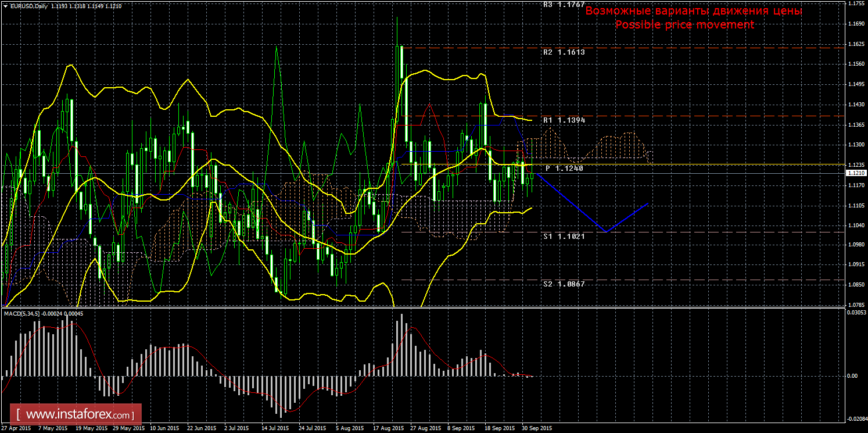Click the Russian heading 'Возможные варианты движения цены'
The width and height of the screenshot is (868, 433).
tap(693, 11)
